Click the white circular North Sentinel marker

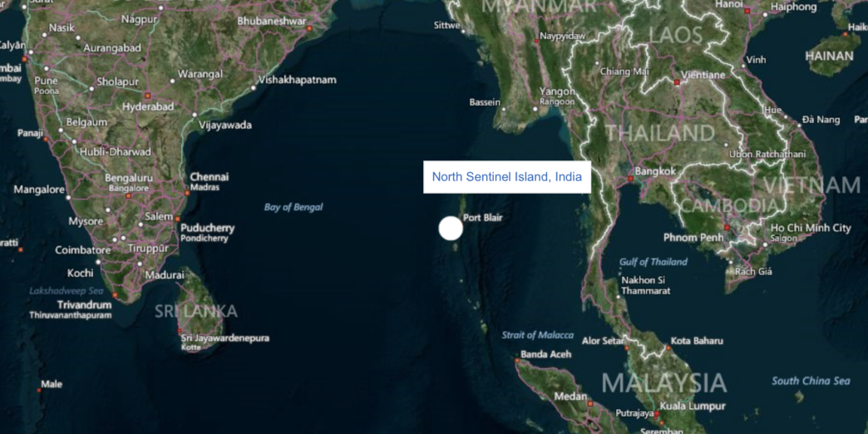coord(451,229)
